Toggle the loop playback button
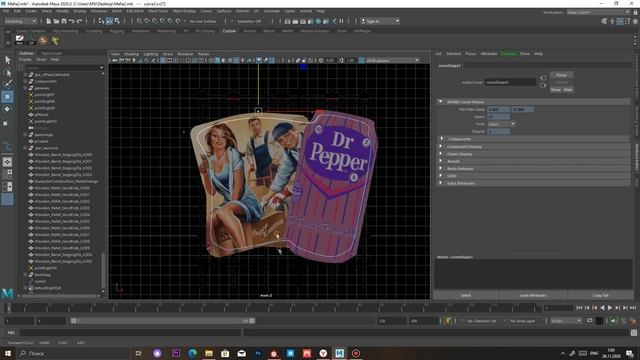This screenshot has width=640, height=360. [589, 321]
